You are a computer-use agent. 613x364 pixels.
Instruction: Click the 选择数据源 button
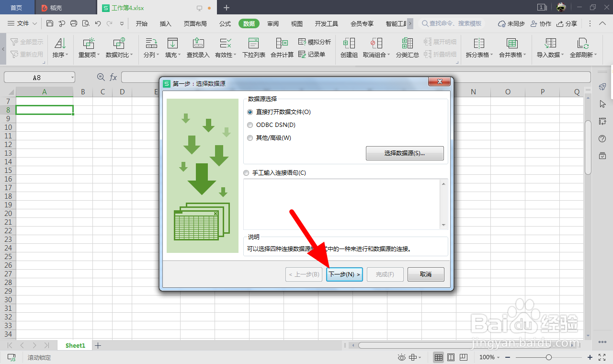click(x=405, y=153)
